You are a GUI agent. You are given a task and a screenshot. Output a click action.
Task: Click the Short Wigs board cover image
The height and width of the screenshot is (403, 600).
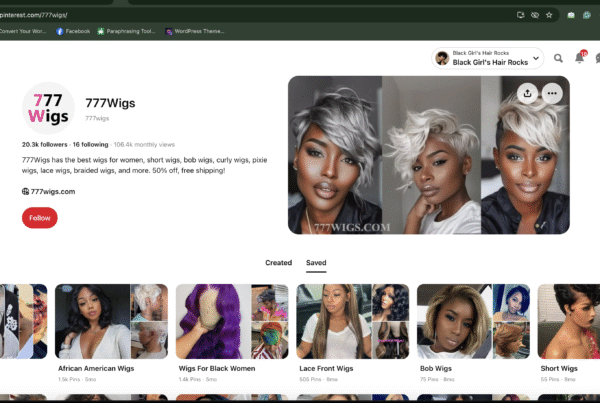(x=569, y=321)
